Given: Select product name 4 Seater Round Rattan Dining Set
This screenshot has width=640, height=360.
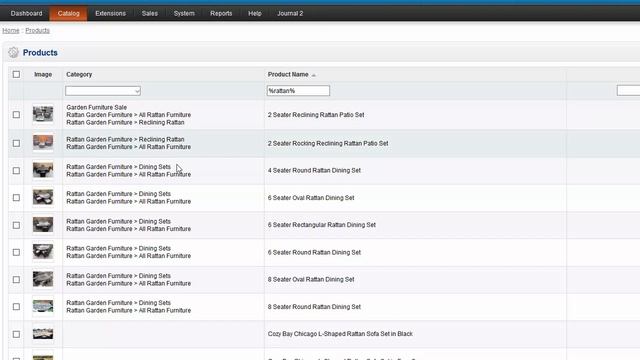Looking at the screenshot, I should coord(314,171).
